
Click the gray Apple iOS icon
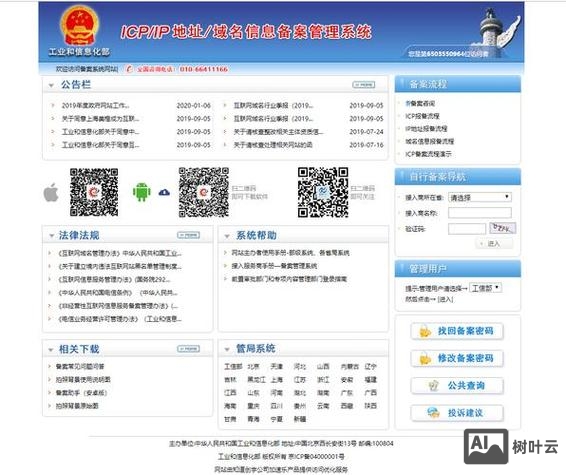coord(51,192)
